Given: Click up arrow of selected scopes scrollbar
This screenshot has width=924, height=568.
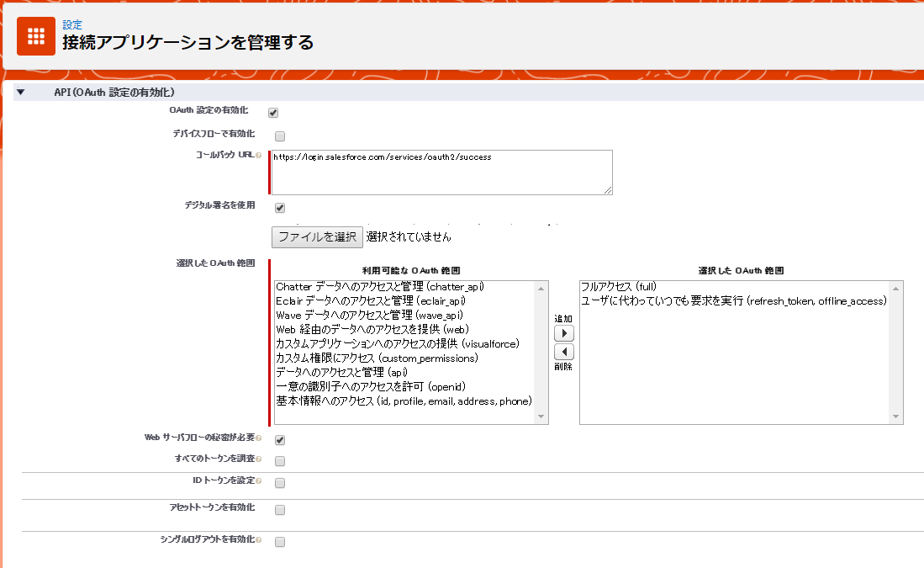Looking at the screenshot, I should coord(895,289).
